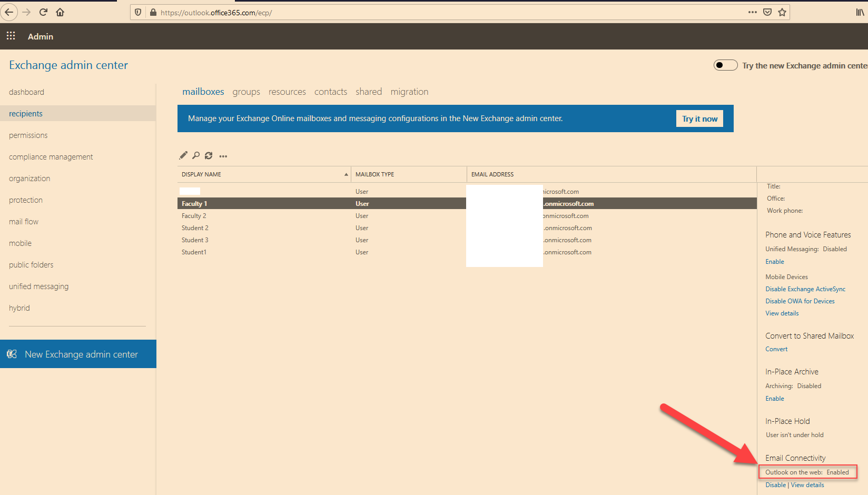Viewport: 868px width, 495px height.
Task: Open the migration tab
Action: tap(409, 92)
